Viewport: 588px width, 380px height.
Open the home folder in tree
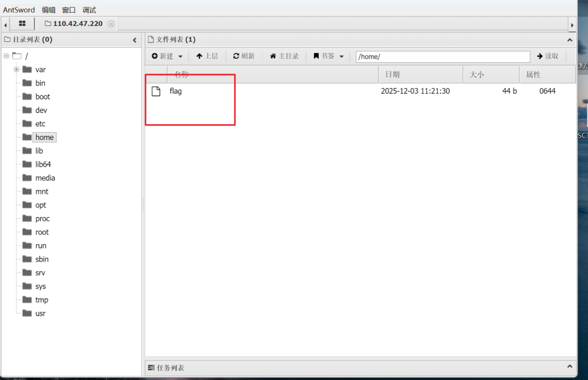tap(44, 137)
